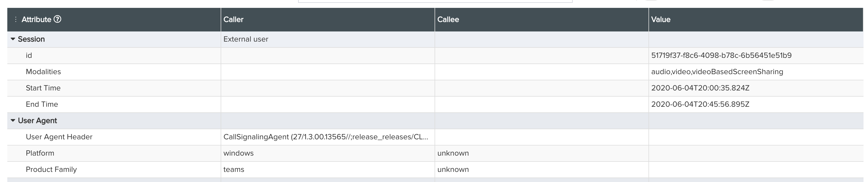This screenshot has height=182, width=868.
Task: Click the Platform windows value
Action: [238, 153]
